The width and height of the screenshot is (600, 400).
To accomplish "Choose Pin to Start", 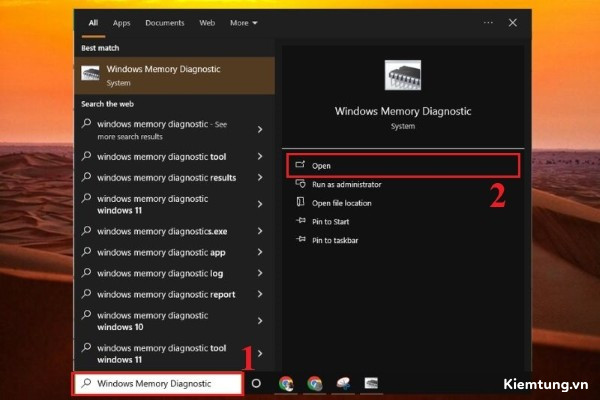I will (x=330, y=222).
